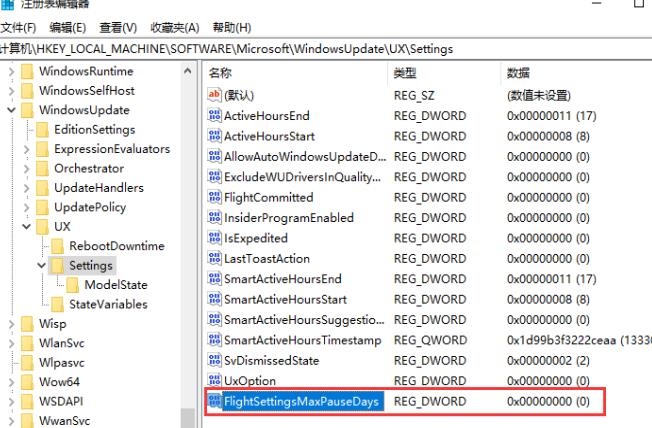Click the (默认) string value icon
The width and height of the screenshot is (652, 428).
click(214, 95)
